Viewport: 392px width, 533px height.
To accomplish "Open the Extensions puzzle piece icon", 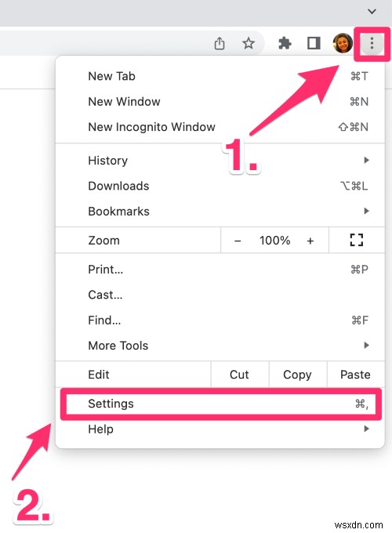I will pos(285,43).
